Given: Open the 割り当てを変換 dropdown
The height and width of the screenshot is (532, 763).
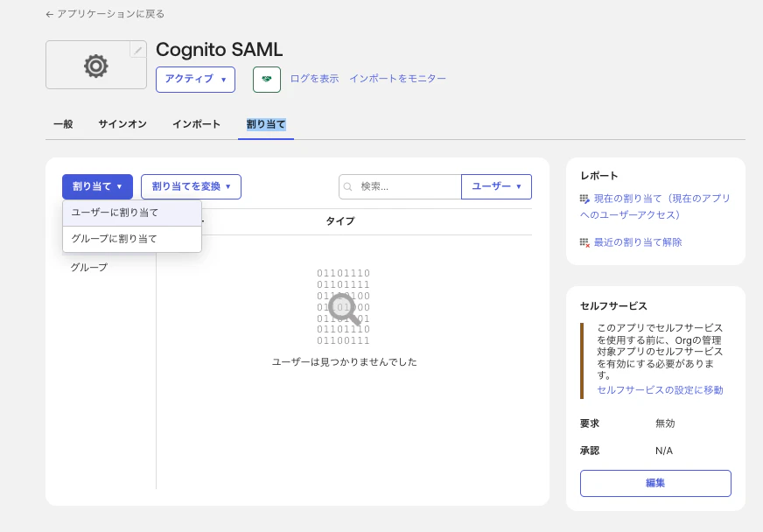Looking at the screenshot, I should click(x=191, y=186).
